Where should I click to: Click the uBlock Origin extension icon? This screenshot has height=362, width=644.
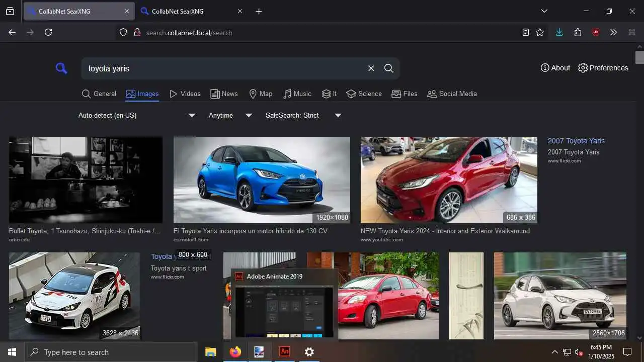596,32
